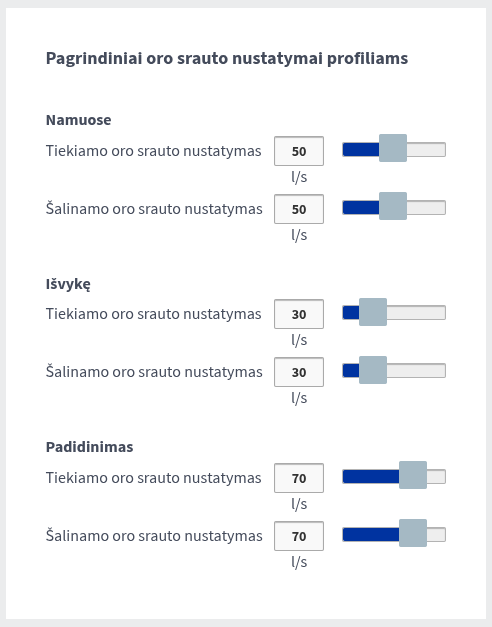The height and width of the screenshot is (627, 492).
Task: Click the Namuose Tiekiamo oro srauto value field
Action: click(299, 151)
